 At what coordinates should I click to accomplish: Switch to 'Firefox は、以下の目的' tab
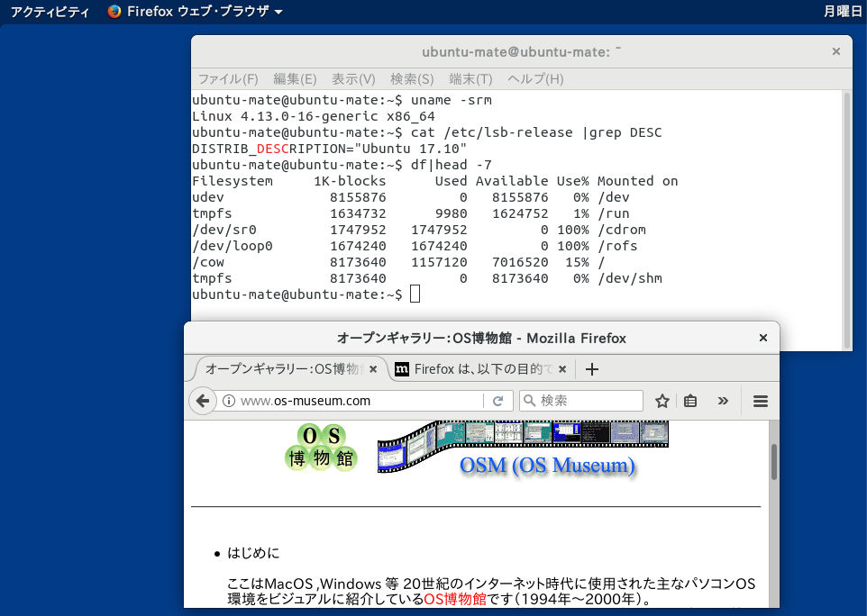pos(482,369)
